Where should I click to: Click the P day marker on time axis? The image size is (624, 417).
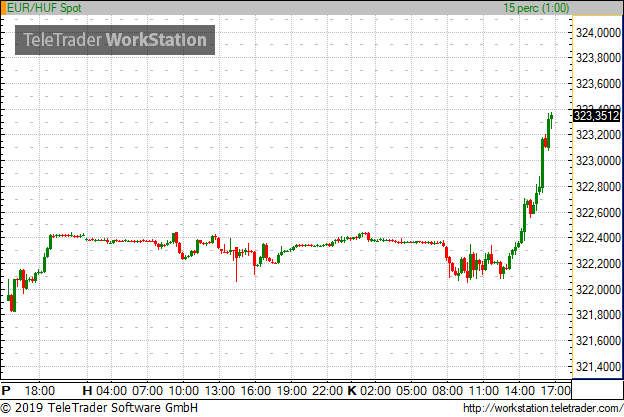[6, 390]
